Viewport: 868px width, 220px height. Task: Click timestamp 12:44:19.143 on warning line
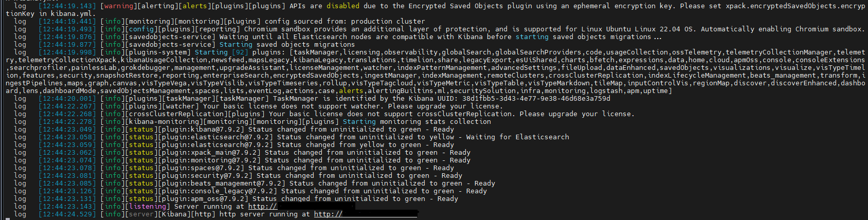pyautogui.click(x=67, y=6)
